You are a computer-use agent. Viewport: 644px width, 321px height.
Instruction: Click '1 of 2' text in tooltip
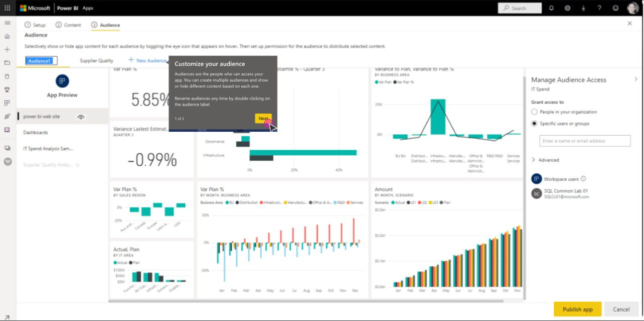click(180, 119)
